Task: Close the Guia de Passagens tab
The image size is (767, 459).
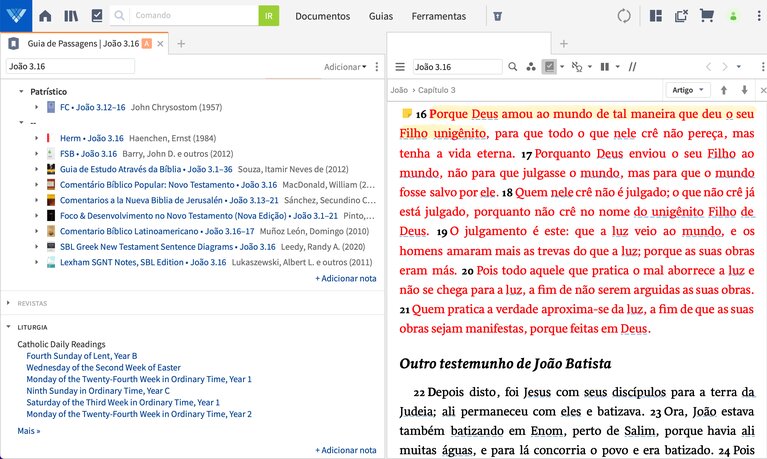Action: point(160,44)
